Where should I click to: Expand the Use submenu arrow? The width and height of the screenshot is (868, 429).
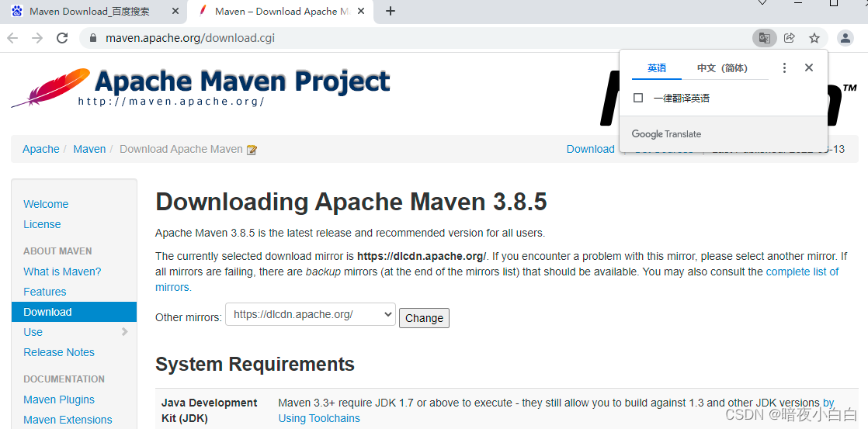coord(124,332)
